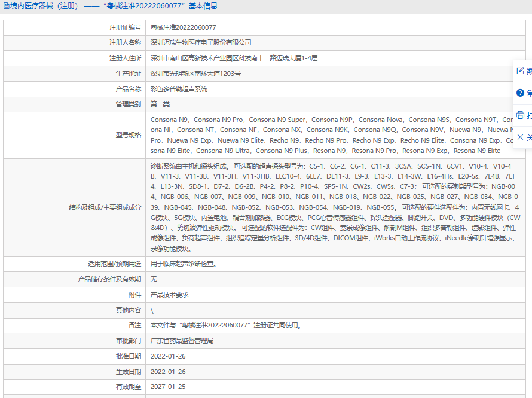
Task: Click the management class value 第二类
Action: pyautogui.click(x=160, y=104)
